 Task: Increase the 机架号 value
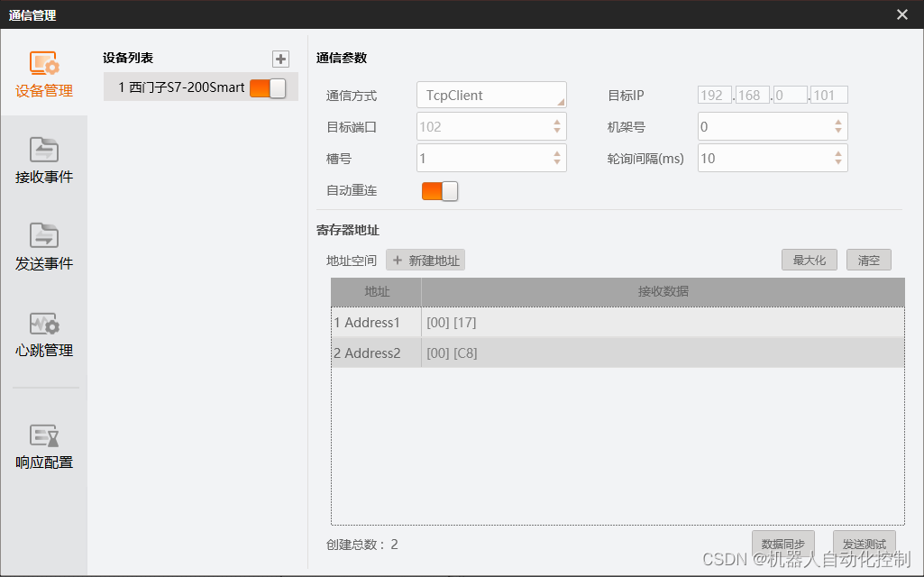tap(838, 122)
